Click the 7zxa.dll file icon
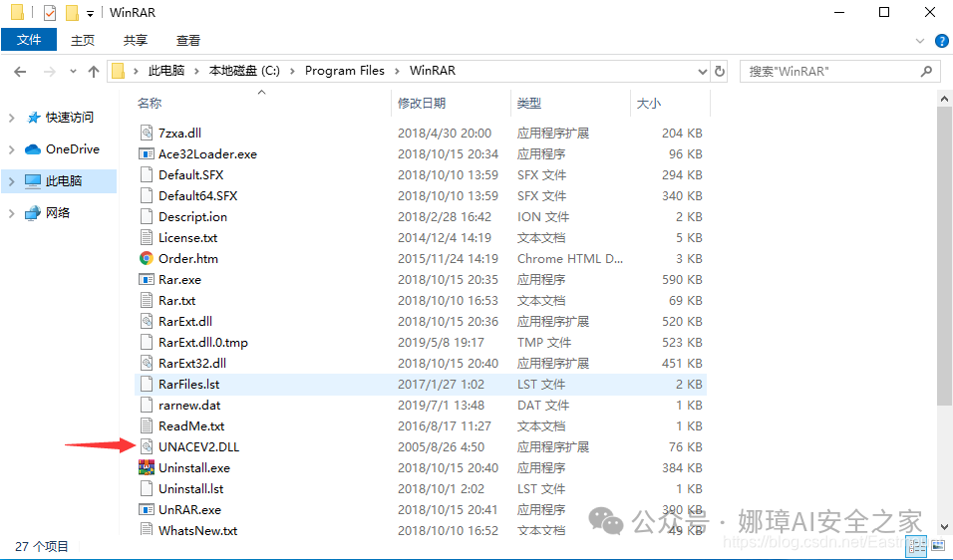The width and height of the screenshot is (953, 560). pos(146,133)
